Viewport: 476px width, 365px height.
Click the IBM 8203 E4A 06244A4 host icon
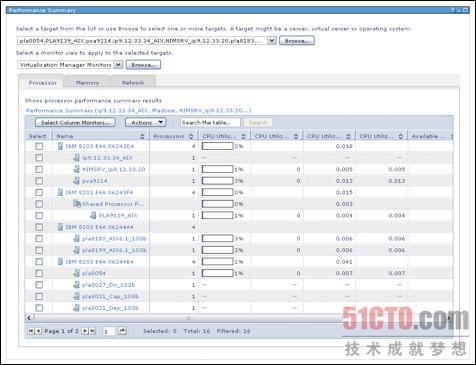(60, 227)
